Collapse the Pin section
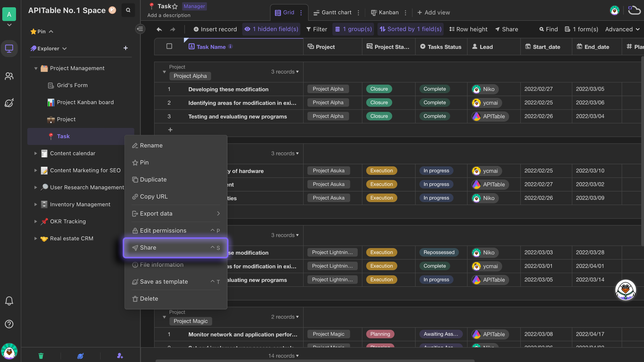 (51, 32)
